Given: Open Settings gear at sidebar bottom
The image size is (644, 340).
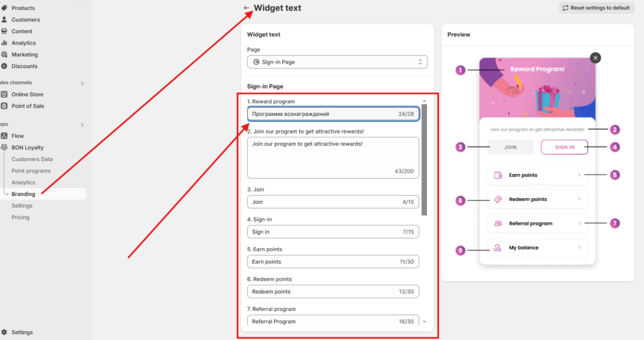Looking at the screenshot, I should (x=4, y=332).
